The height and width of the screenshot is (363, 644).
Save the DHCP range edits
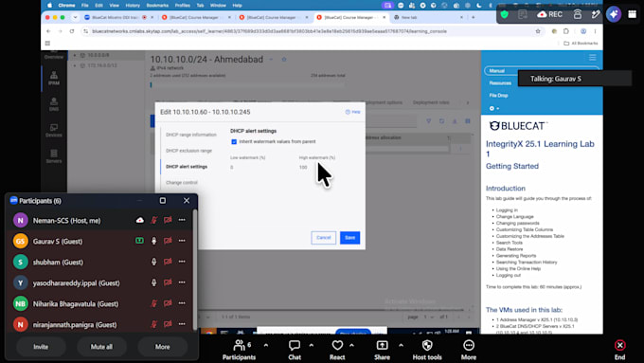(x=349, y=238)
